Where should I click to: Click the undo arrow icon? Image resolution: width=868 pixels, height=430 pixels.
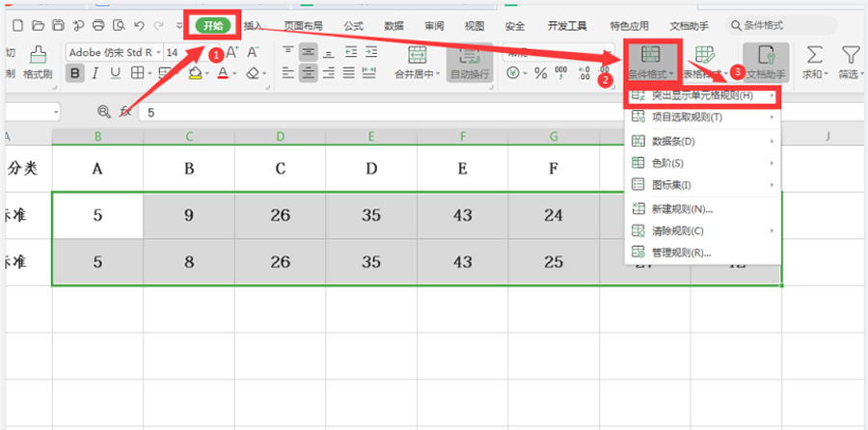[x=141, y=25]
